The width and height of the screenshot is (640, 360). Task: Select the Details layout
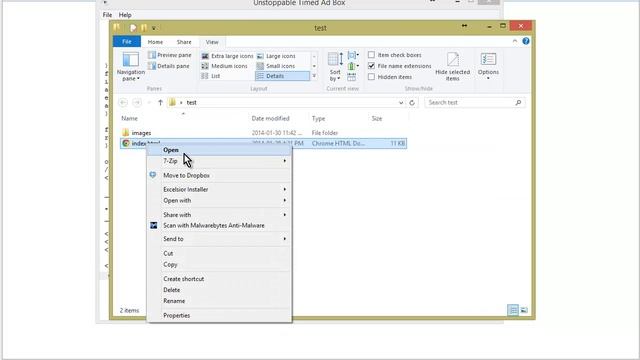(282, 76)
